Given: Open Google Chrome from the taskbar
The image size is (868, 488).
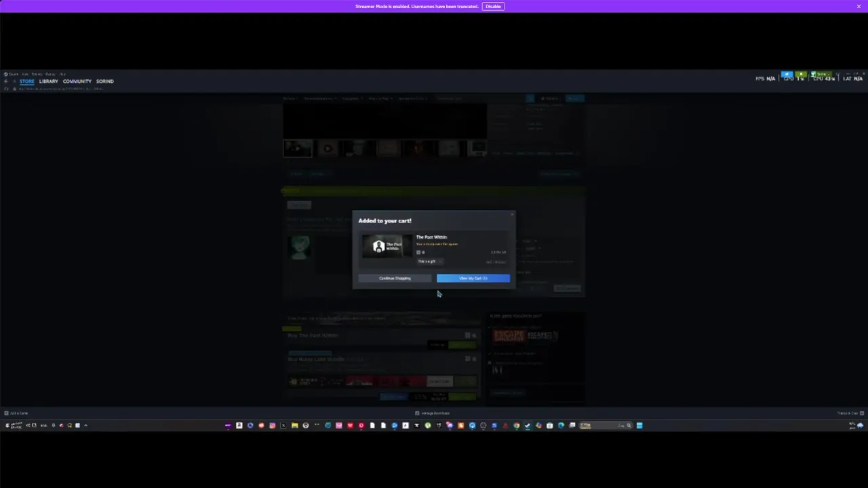Looking at the screenshot, I should [516, 426].
